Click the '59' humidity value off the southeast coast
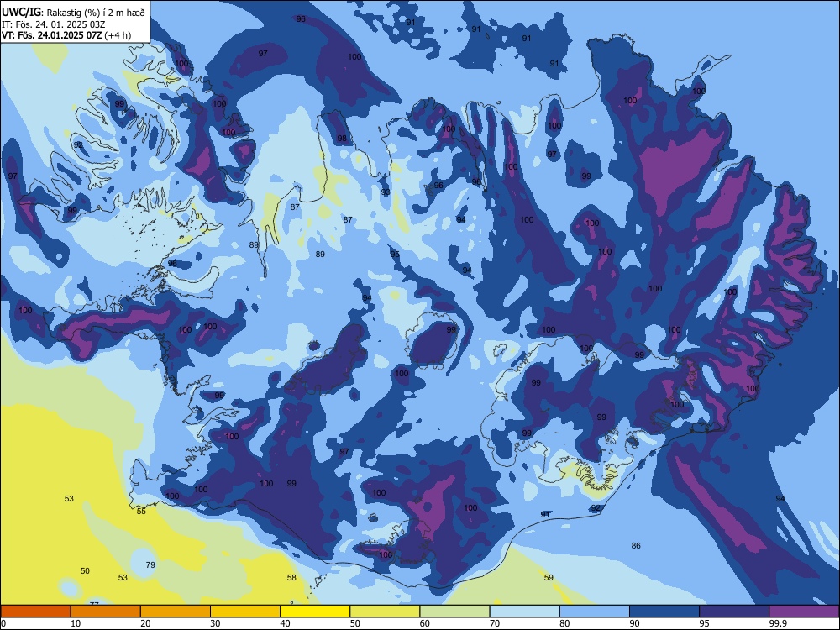The height and width of the screenshot is (630, 840). pos(549,578)
